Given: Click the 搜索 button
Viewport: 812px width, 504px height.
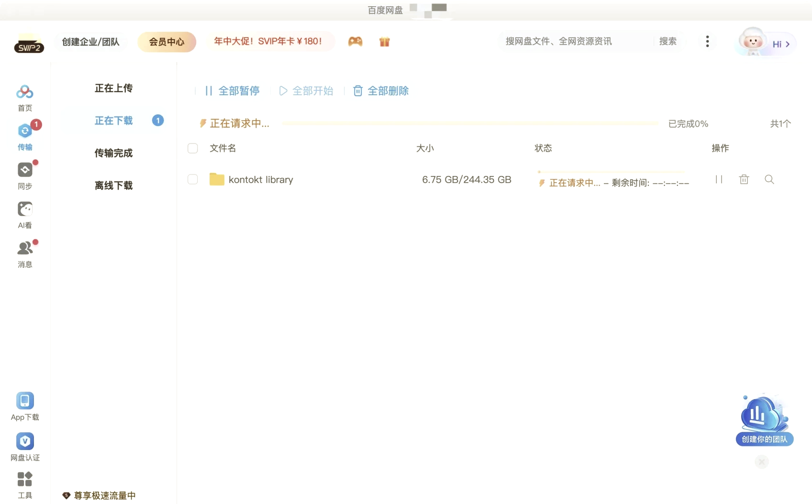Looking at the screenshot, I should click(668, 41).
